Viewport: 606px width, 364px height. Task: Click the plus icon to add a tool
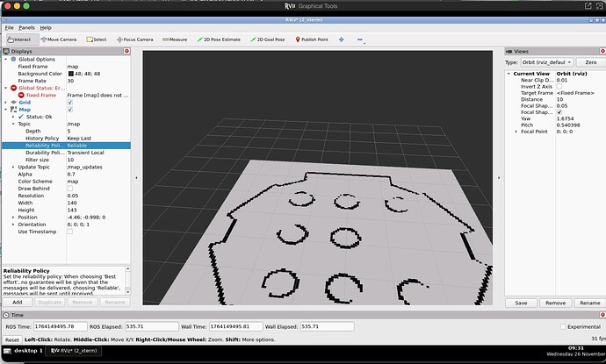tap(340, 39)
